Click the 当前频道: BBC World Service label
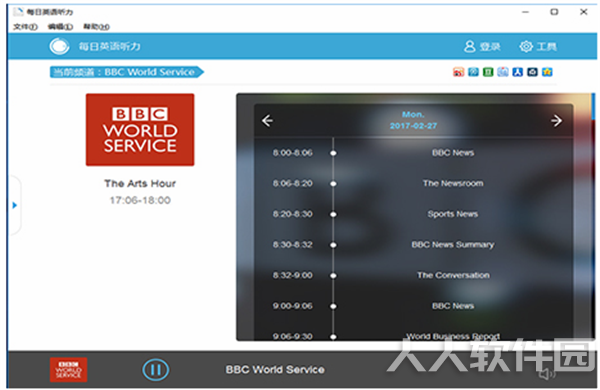This screenshot has height=390, width=600. click(x=126, y=72)
